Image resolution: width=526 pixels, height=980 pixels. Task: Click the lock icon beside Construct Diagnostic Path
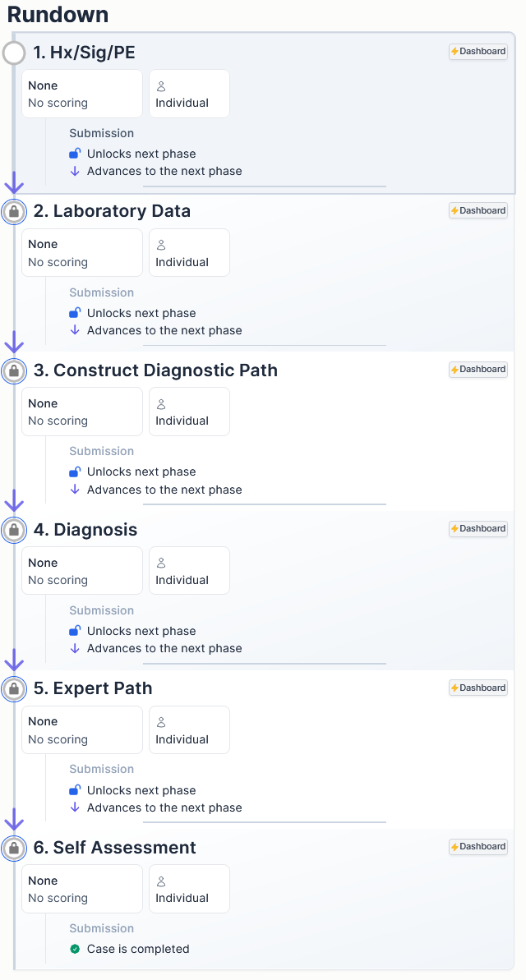pyautogui.click(x=14, y=370)
